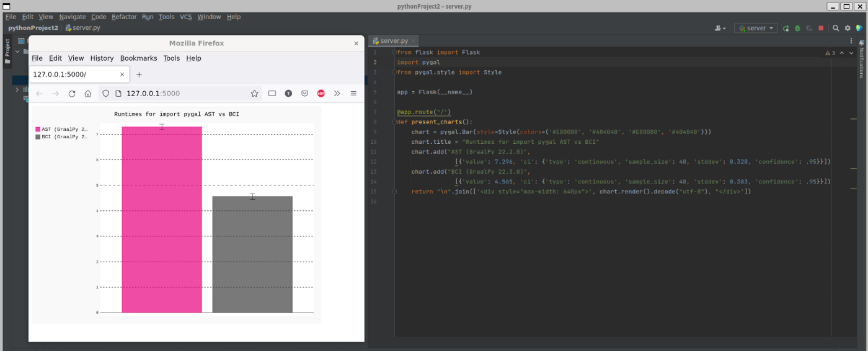868x351 pixels.
Task: Click the Adblock Plus extension icon
Action: coord(321,94)
